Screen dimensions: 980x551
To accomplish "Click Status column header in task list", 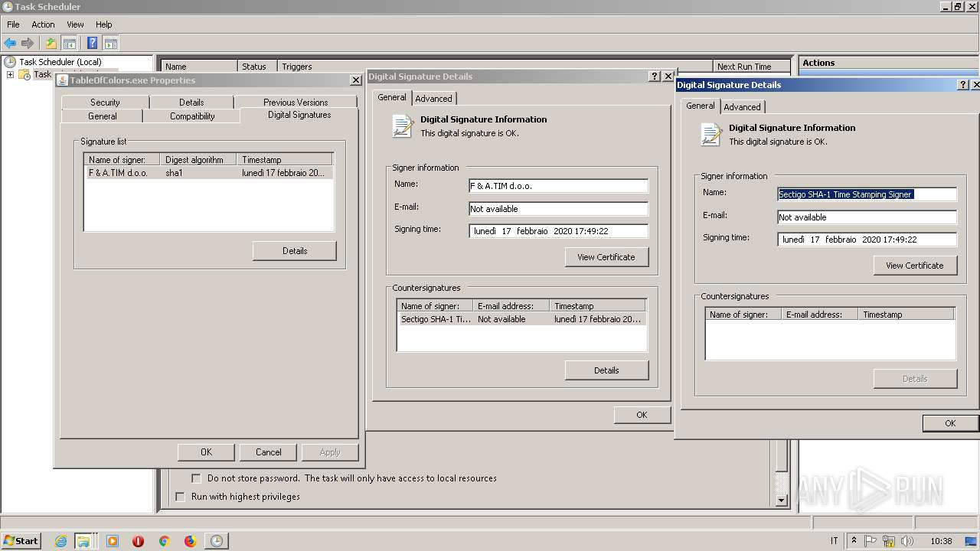I will point(257,67).
